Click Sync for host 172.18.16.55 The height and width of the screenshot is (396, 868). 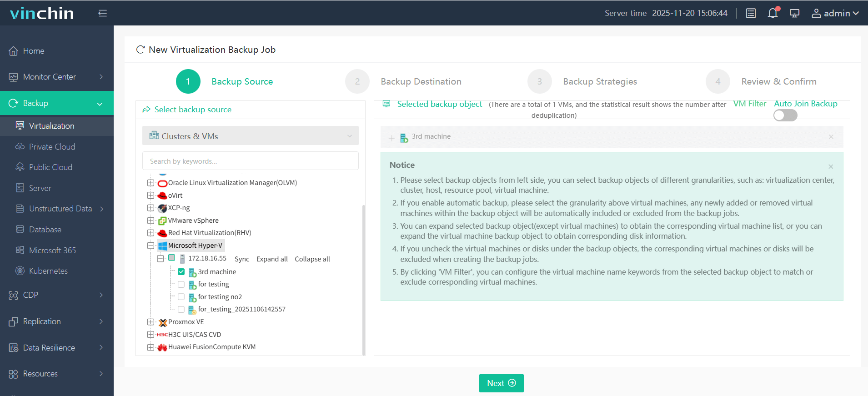(x=242, y=259)
